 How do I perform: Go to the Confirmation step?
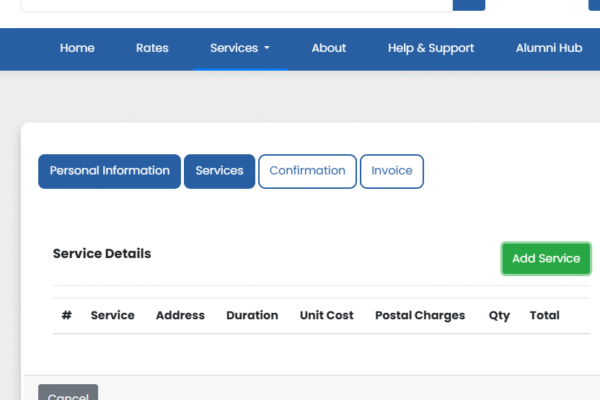pyautogui.click(x=307, y=171)
